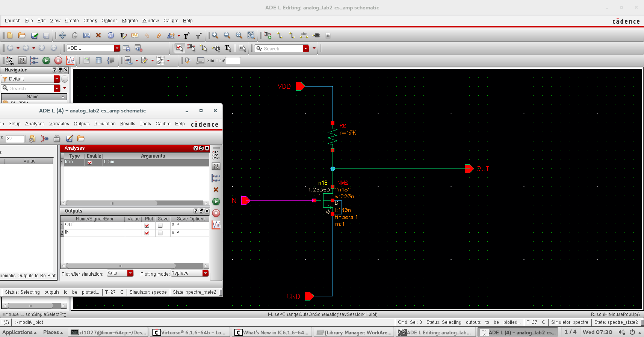The height and width of the screenshot is (337, 644).
Task: Click the Name column header in Navigator
Action: (x=33, y=97)
